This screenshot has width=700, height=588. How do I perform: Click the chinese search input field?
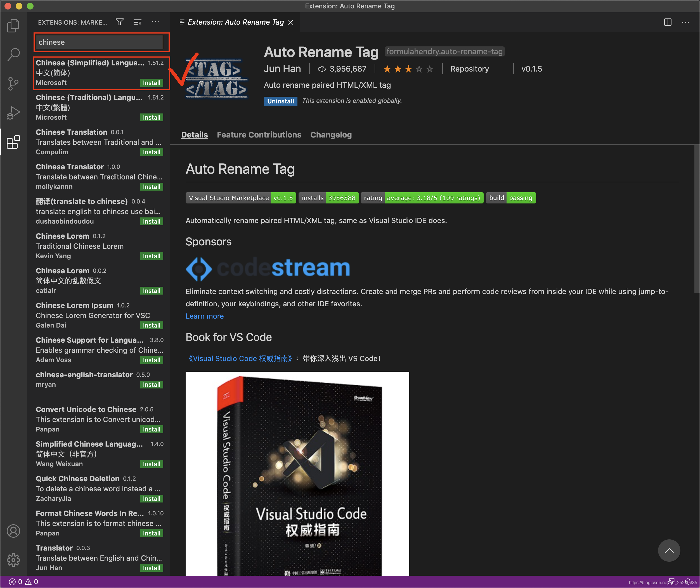click(x=100, y=41)
